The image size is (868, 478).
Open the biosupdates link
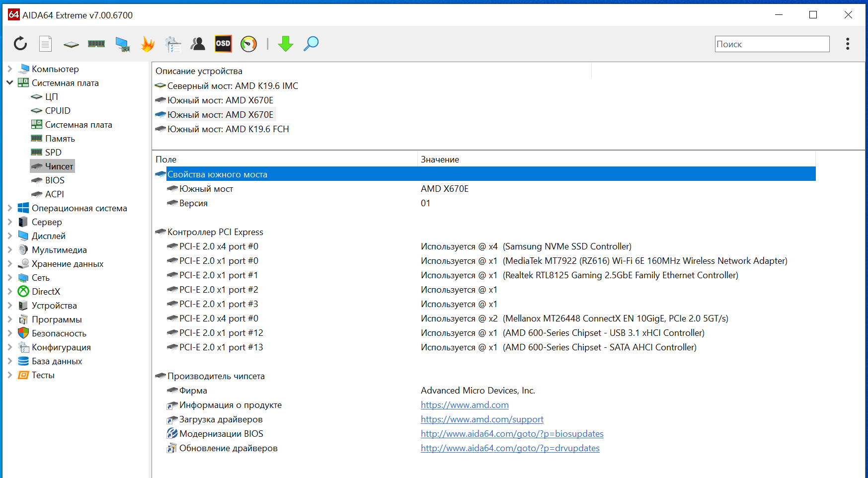point(512,433)
